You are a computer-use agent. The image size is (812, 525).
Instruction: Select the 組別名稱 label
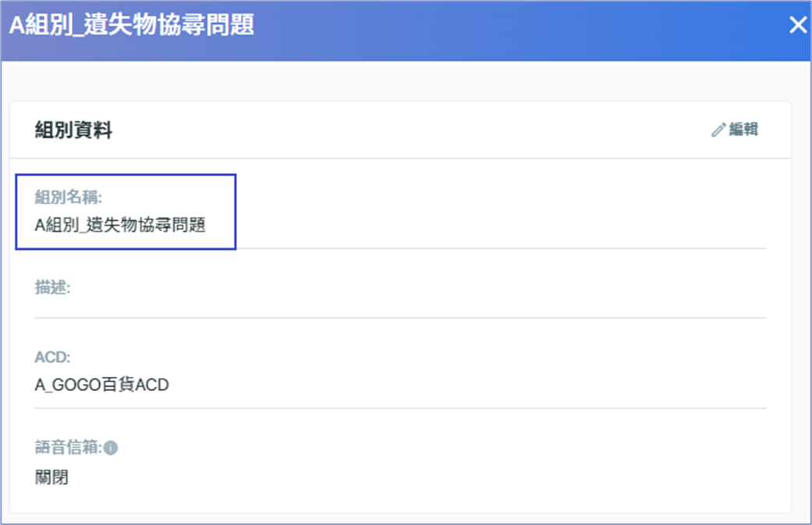(x=69, y=197)
